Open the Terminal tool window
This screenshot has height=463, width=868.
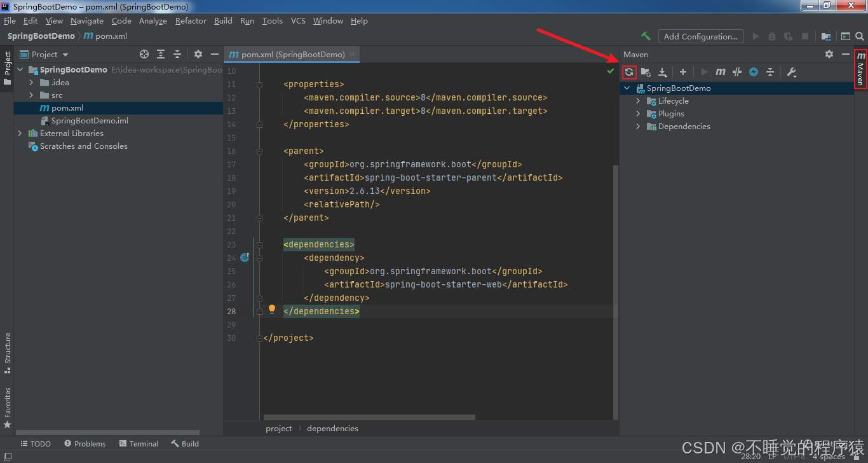click(x=138, y=443)
